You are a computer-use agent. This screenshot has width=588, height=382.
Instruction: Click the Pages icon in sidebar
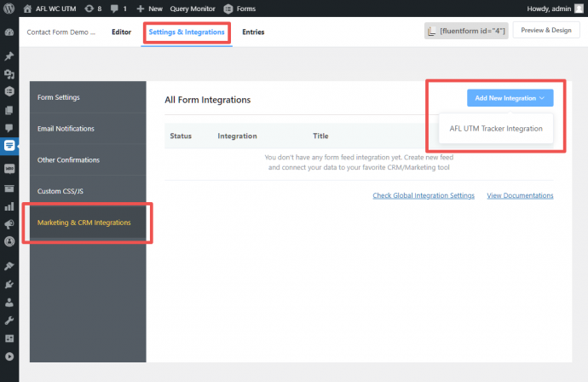coord(9,110)
